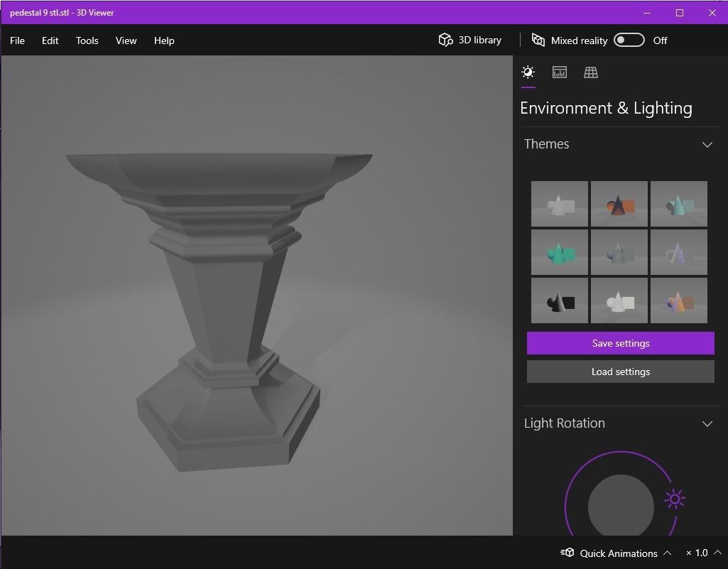Click the Quick Animations label
The height and width of the screenshot is (569, 728).
(x=619, y=553)
